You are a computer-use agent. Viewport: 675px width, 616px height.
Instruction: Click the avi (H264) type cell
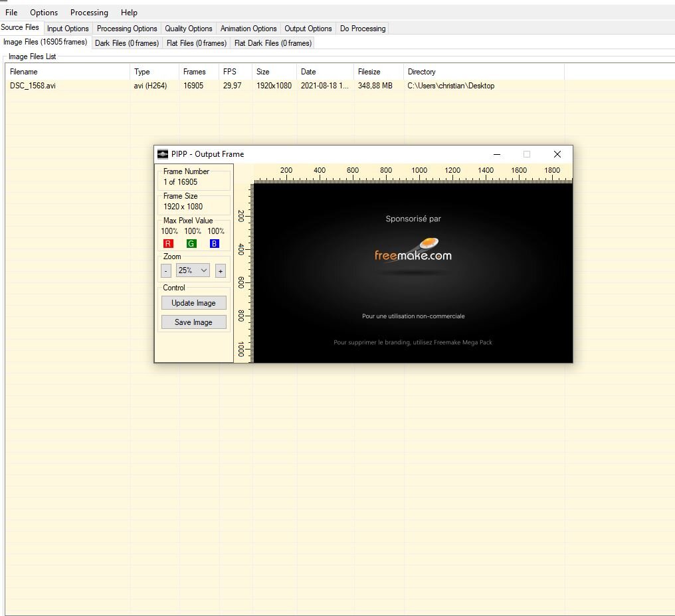point(150,86)
